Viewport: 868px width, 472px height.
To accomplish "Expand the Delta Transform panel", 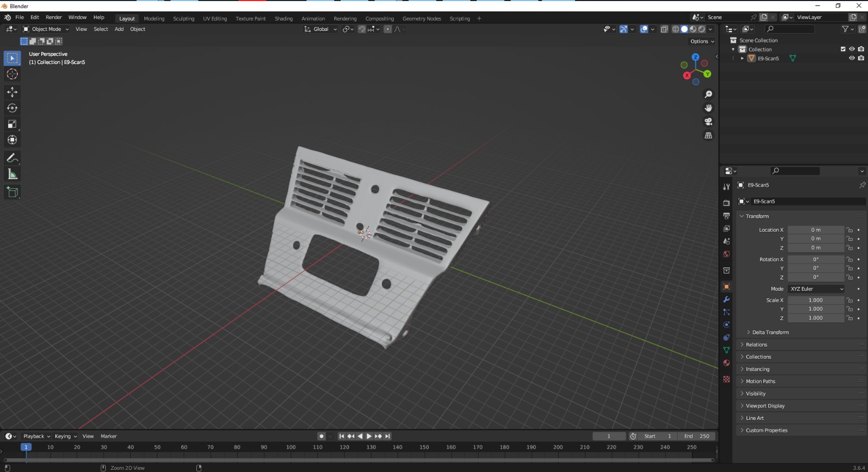I will (770, 333).
